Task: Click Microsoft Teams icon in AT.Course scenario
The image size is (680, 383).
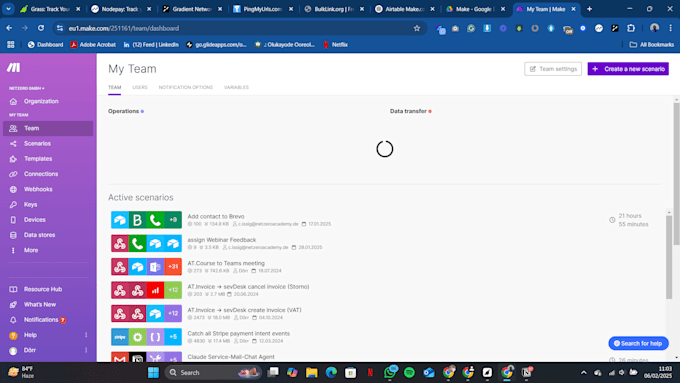Action: pyautogui.click(x=155, y=267)
